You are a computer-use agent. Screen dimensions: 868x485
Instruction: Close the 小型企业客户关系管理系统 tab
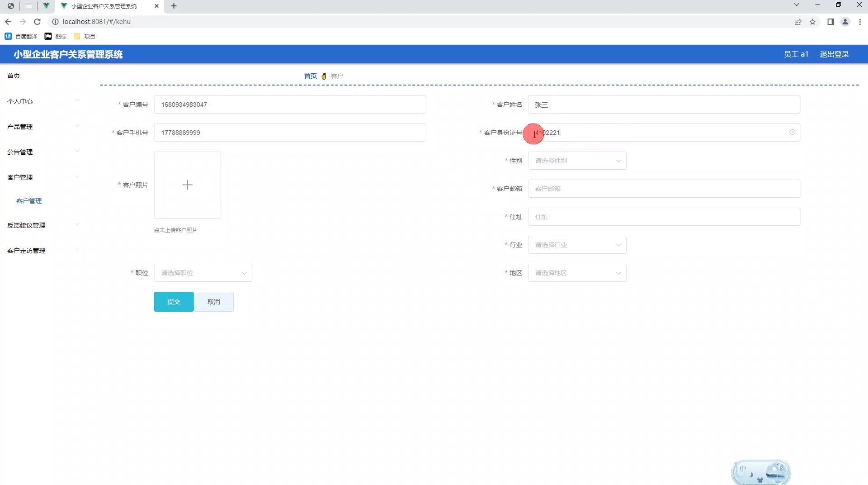156,6
